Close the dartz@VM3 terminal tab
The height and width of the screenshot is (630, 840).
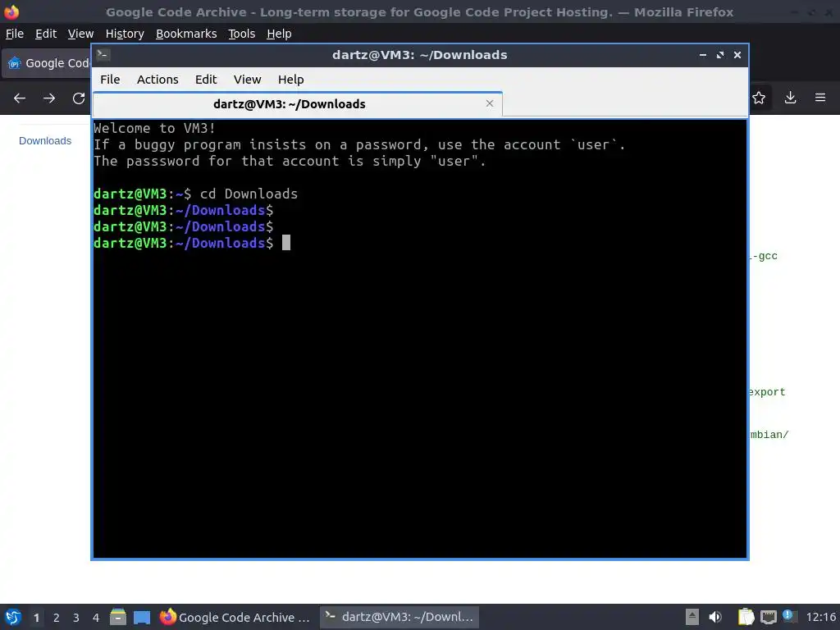click(490, 103)
